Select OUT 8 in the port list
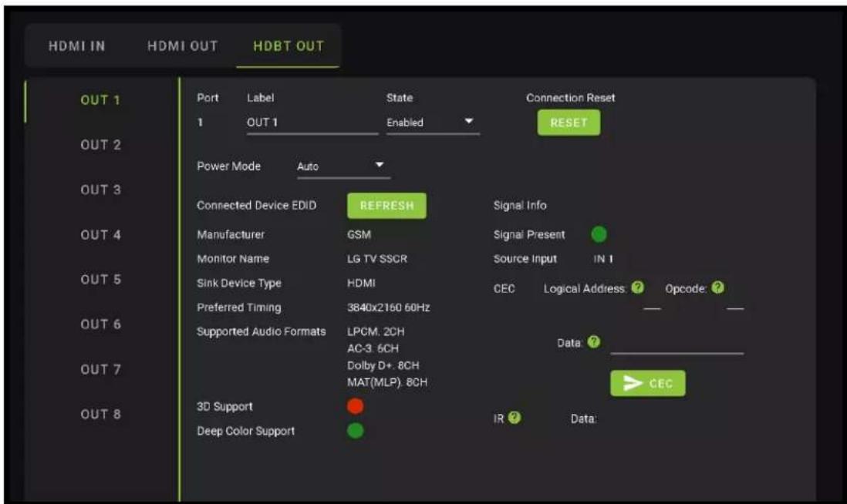The width and height of the screenshot is (847, 504). (x=100, y=415)
